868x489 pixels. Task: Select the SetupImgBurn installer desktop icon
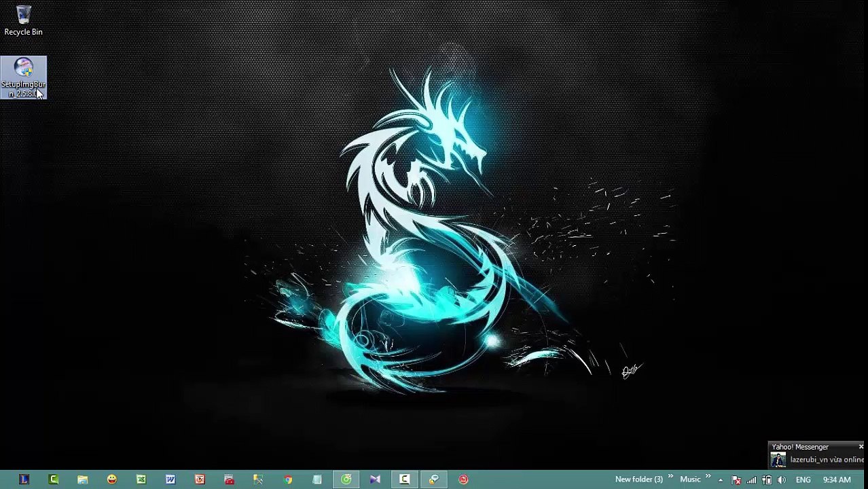coord(23,77)
